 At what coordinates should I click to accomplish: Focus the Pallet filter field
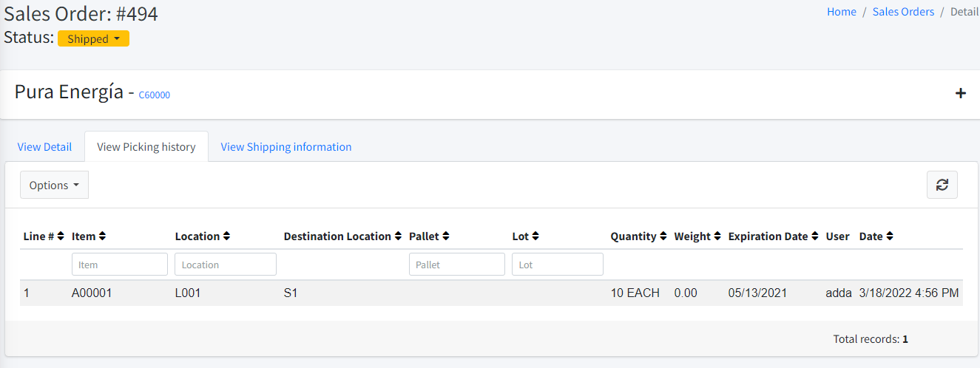(457, 265)
